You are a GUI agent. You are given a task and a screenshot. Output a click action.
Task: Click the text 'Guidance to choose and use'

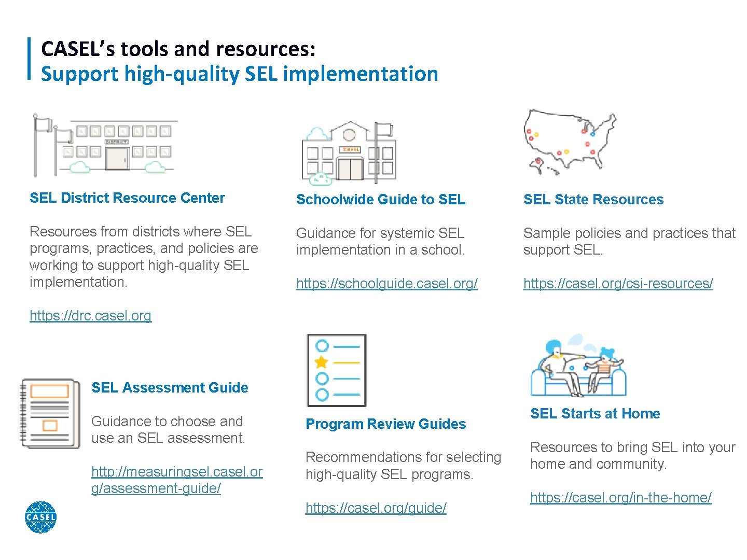(x=168, y=429)
